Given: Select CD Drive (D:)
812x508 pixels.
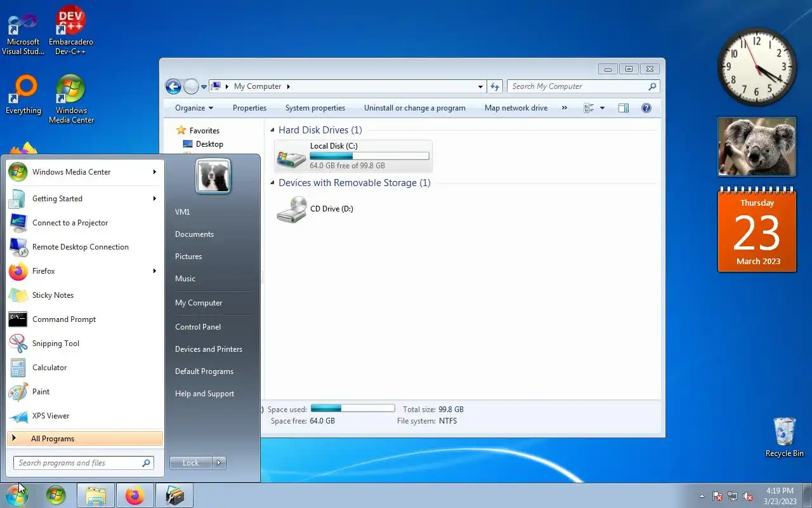Looking at the screenshot, I should click(315, 209).
